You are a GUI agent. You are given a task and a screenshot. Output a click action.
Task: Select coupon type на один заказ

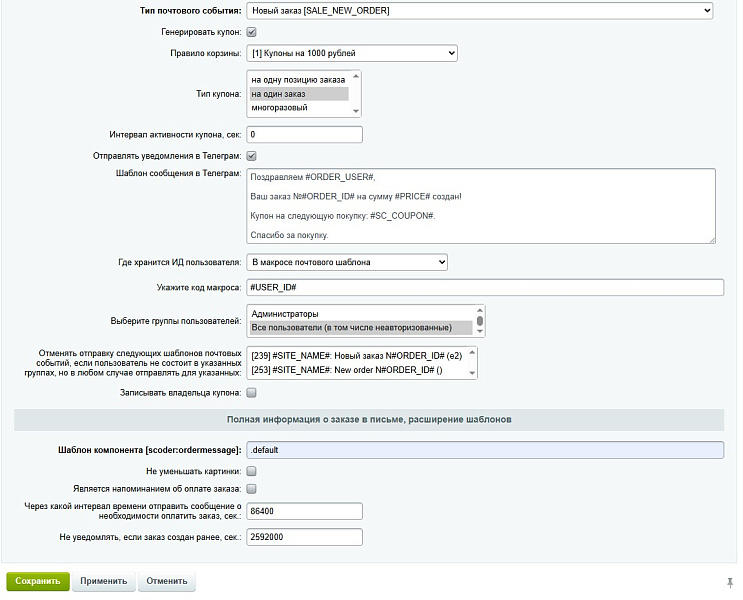point(299,94)
